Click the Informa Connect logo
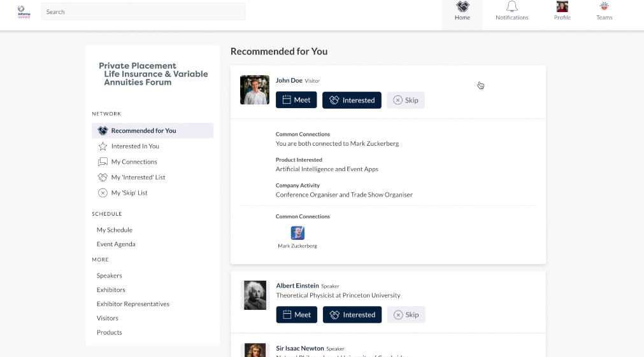 point(24,11)
